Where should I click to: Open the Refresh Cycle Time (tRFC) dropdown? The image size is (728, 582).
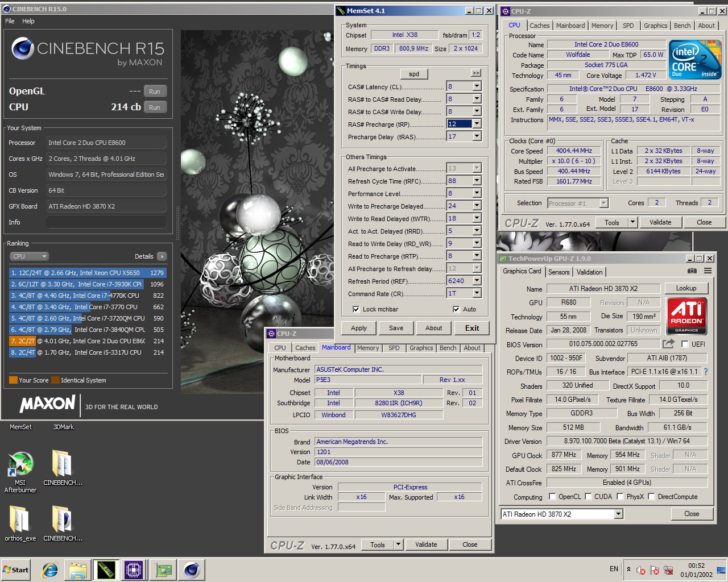[477, 180]
